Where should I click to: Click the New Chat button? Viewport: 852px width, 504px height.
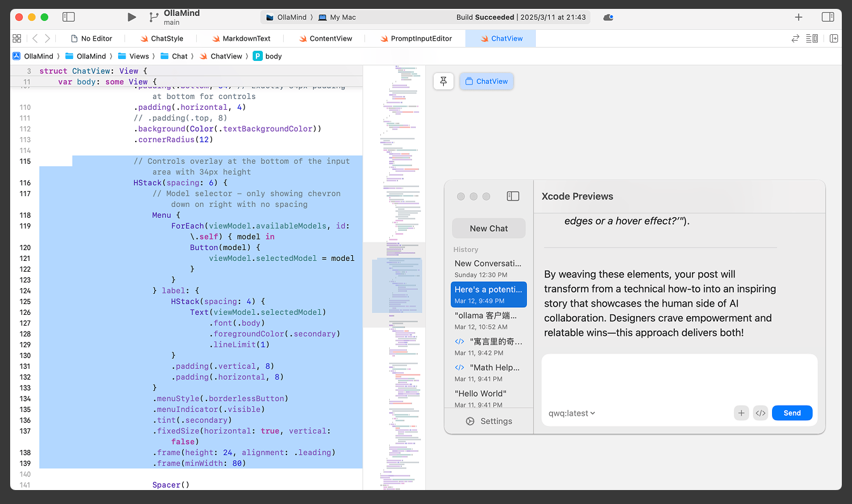(489, 229)
